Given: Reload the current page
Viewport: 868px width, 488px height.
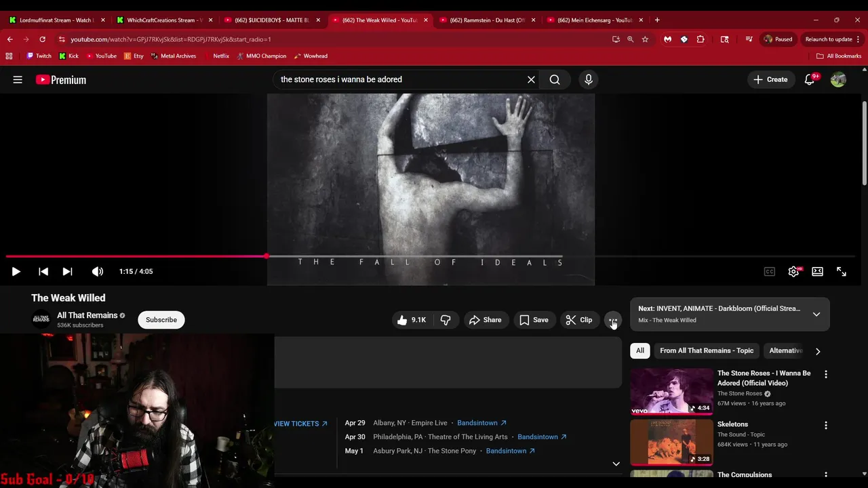Looking at the screenshot, I should (x=42, y=39).
